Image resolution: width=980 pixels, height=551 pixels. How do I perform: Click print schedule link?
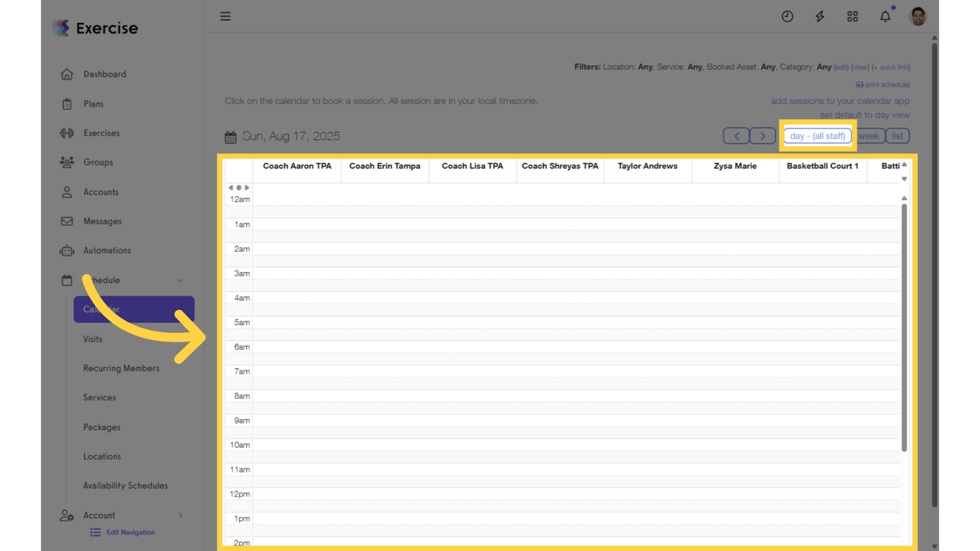[x=882, y=85]
